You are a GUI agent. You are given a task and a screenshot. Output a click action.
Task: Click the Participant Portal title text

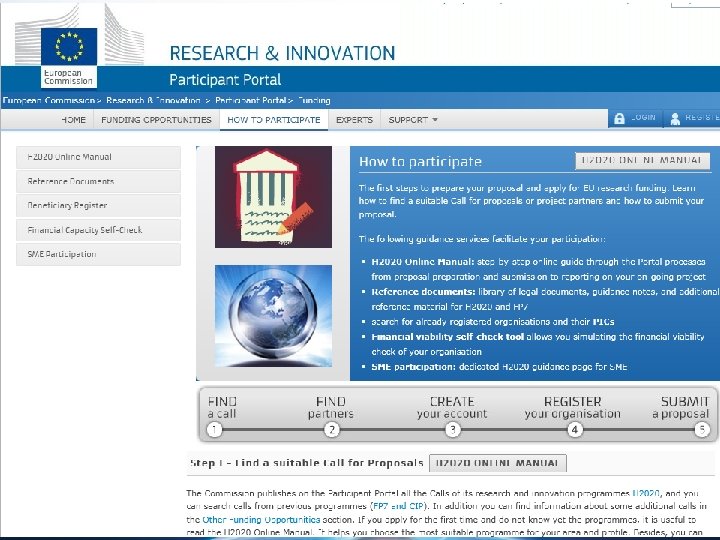point(225,80)
